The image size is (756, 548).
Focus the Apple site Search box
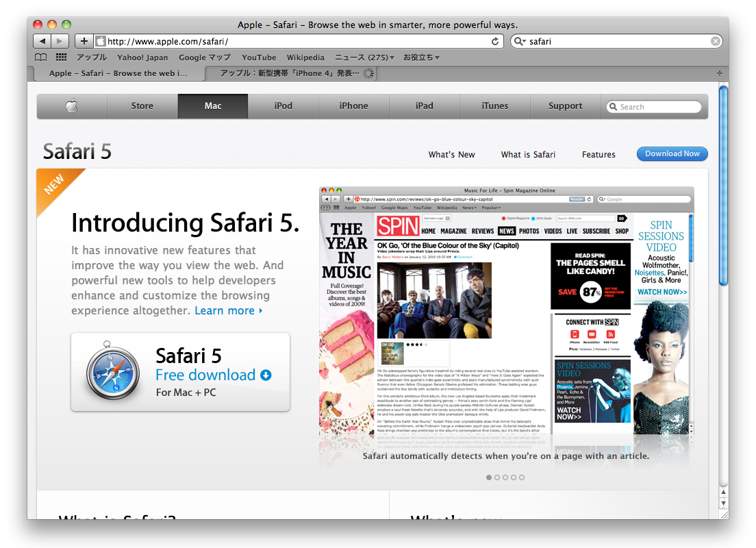click(x=654, y=107)
